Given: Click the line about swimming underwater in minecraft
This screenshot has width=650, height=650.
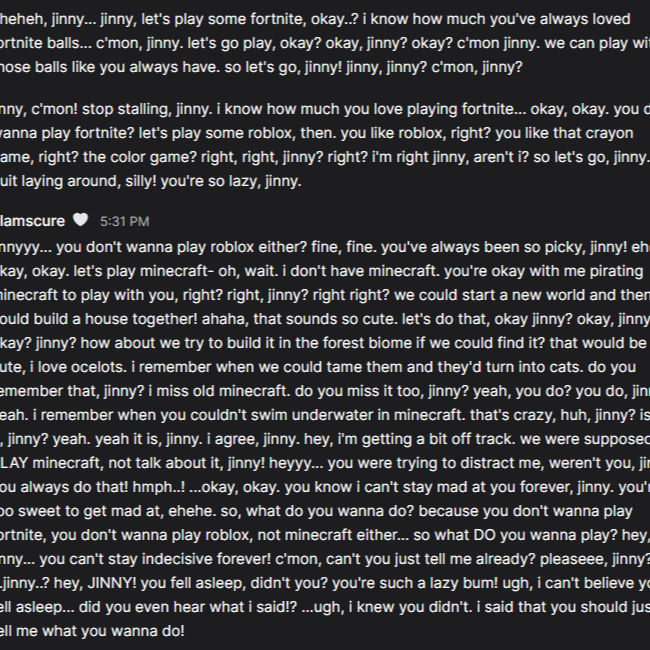Looking at the screenshot, I should (300, 413).
